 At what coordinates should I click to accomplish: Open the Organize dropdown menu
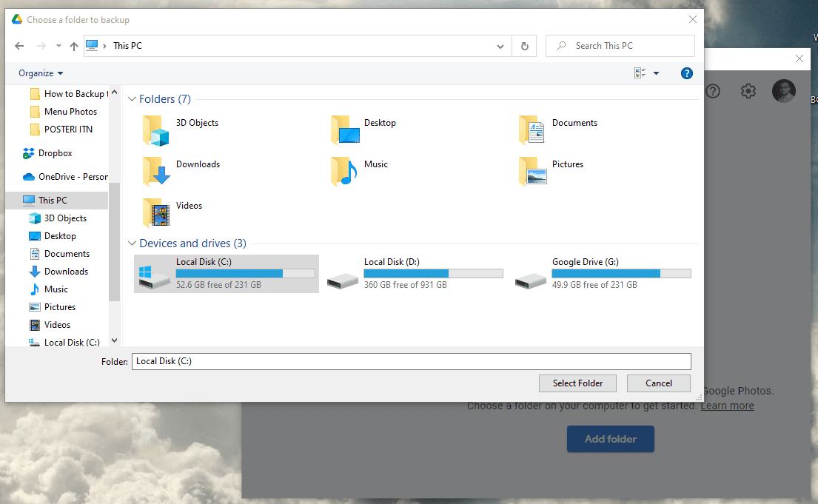41,73
